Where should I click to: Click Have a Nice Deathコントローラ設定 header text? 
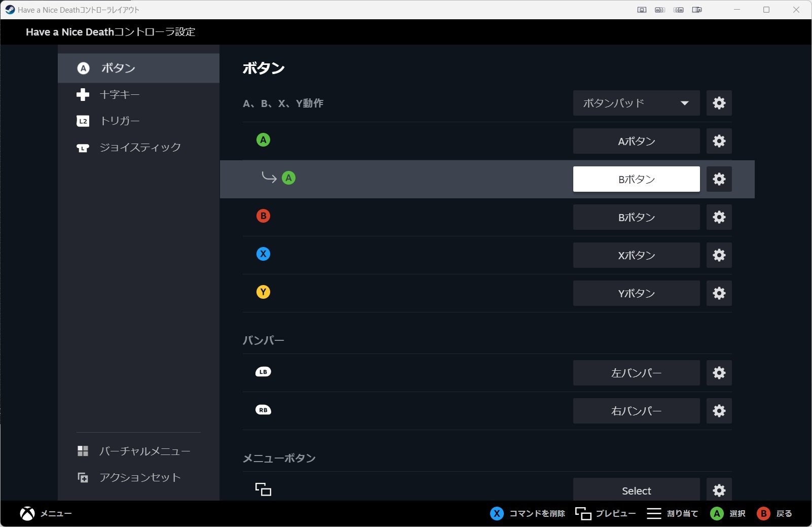pyautogui.click(x=110, y=32)
